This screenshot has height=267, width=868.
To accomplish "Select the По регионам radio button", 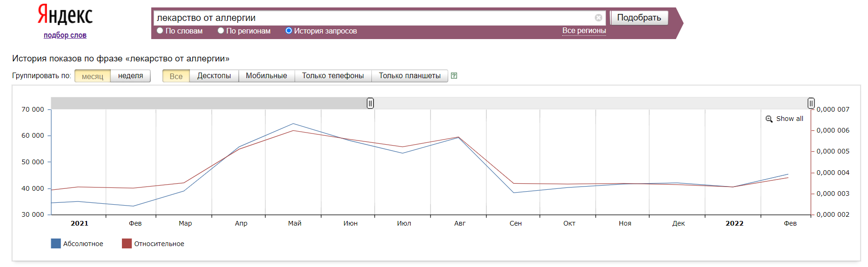I will click(x=221, y=31).
